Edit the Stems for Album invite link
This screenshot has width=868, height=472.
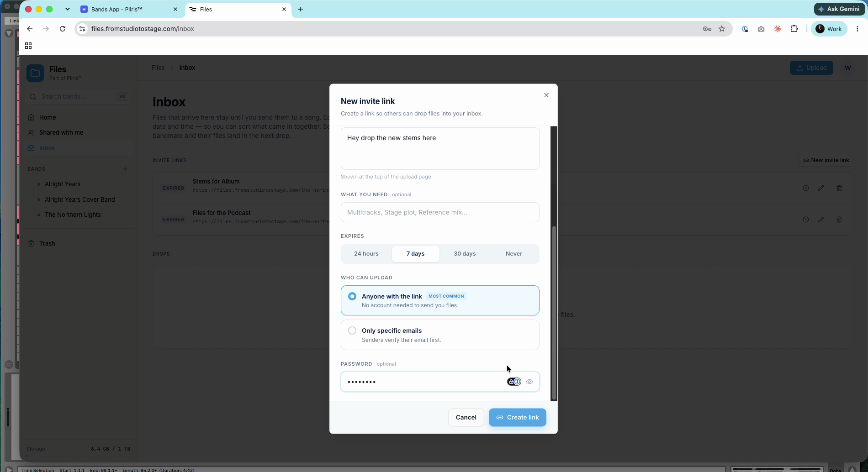tap(821, 188)
